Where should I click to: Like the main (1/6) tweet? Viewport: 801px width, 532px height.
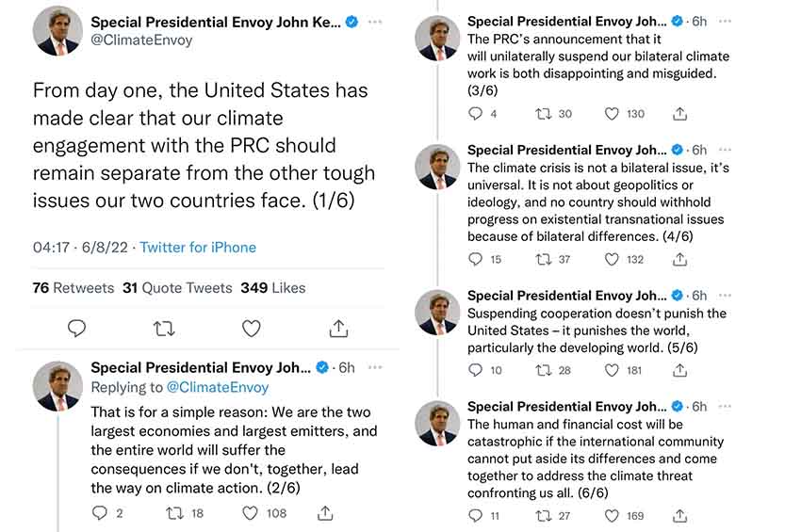point(251,329)
